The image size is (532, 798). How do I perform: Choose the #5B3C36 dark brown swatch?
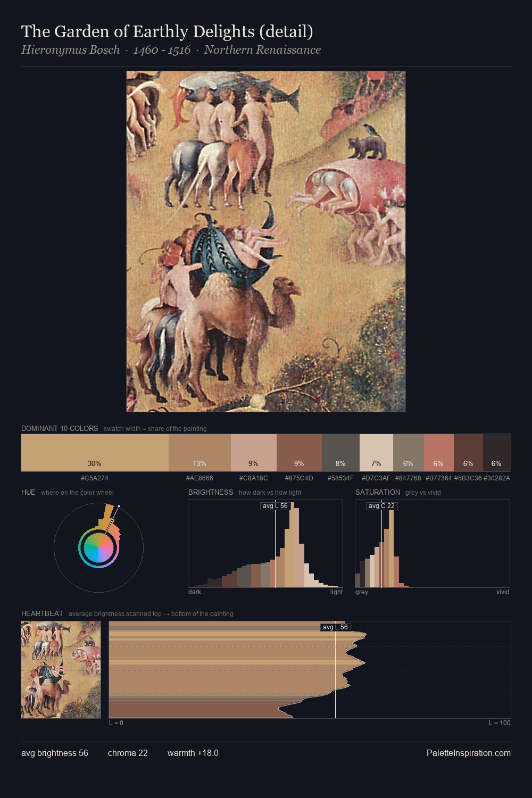(468, 453)
